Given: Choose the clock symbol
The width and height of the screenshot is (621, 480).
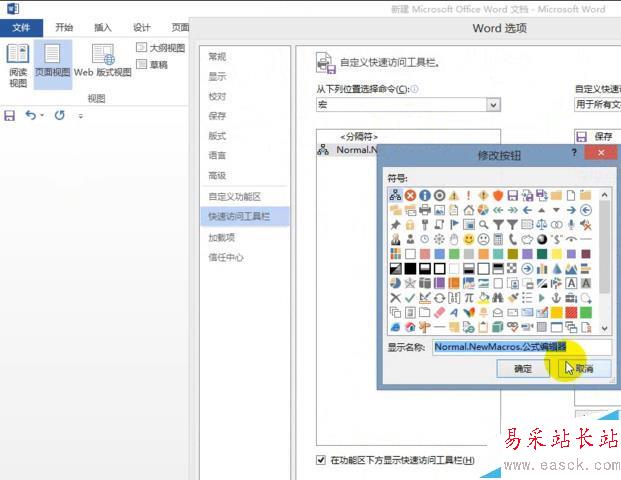Looking at the screenshot, I should click(x=425, y=239).
